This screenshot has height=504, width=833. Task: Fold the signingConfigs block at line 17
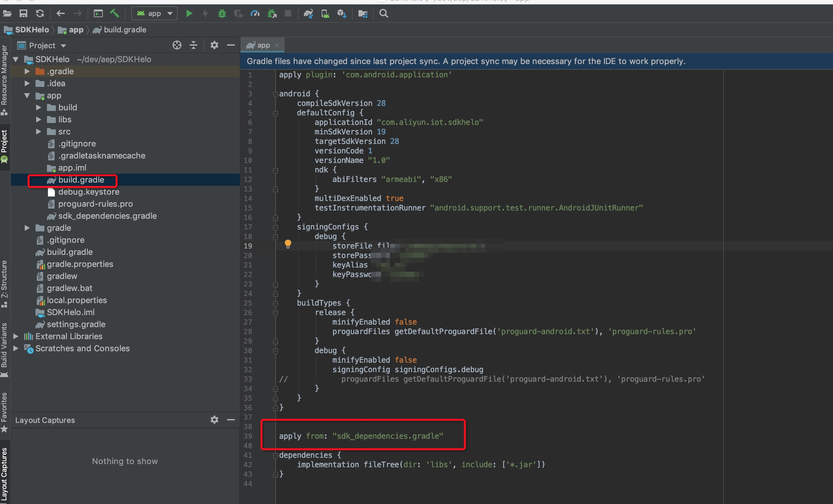pyautogui.click(x=276, y=227)
